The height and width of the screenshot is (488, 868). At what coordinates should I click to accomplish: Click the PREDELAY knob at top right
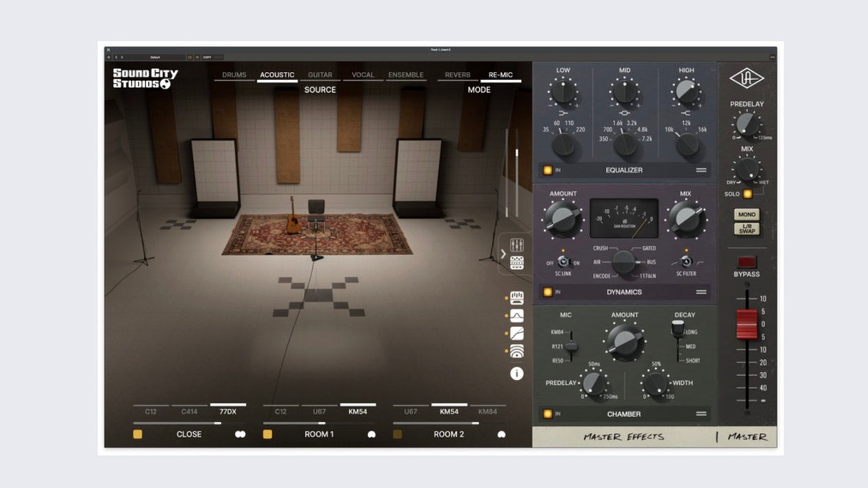(x=747, y=124)
